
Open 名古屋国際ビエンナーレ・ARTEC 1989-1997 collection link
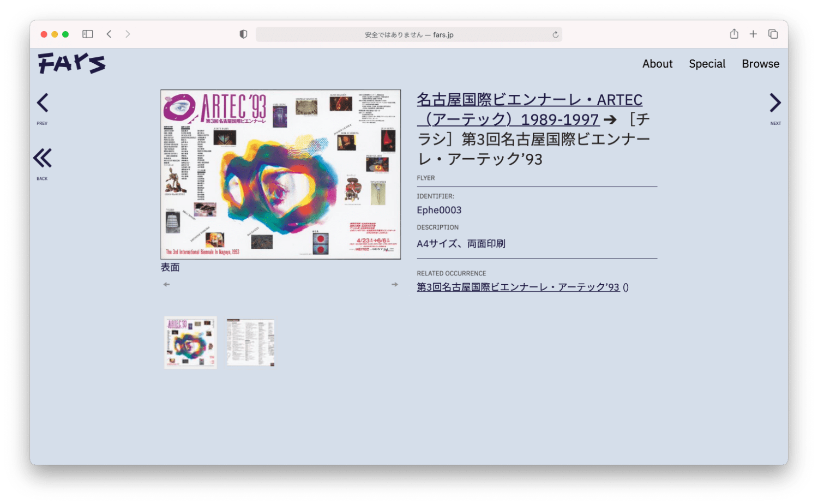tap(530, 110)
